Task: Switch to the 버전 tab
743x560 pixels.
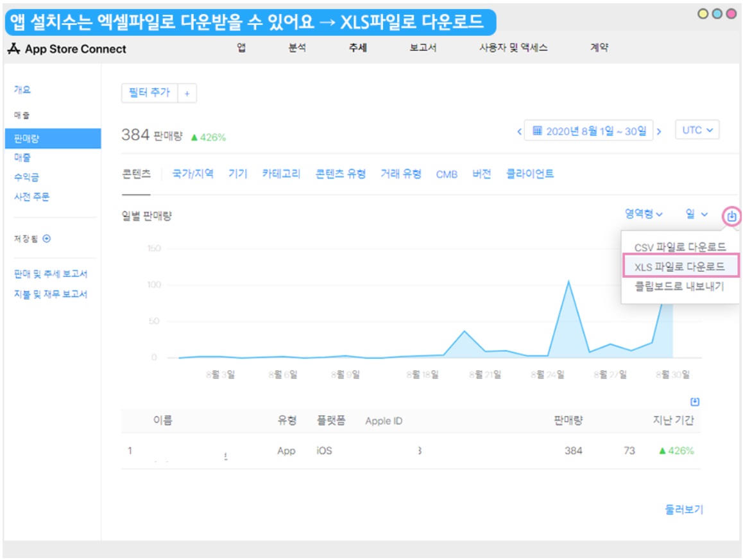Action: point(481,174)
